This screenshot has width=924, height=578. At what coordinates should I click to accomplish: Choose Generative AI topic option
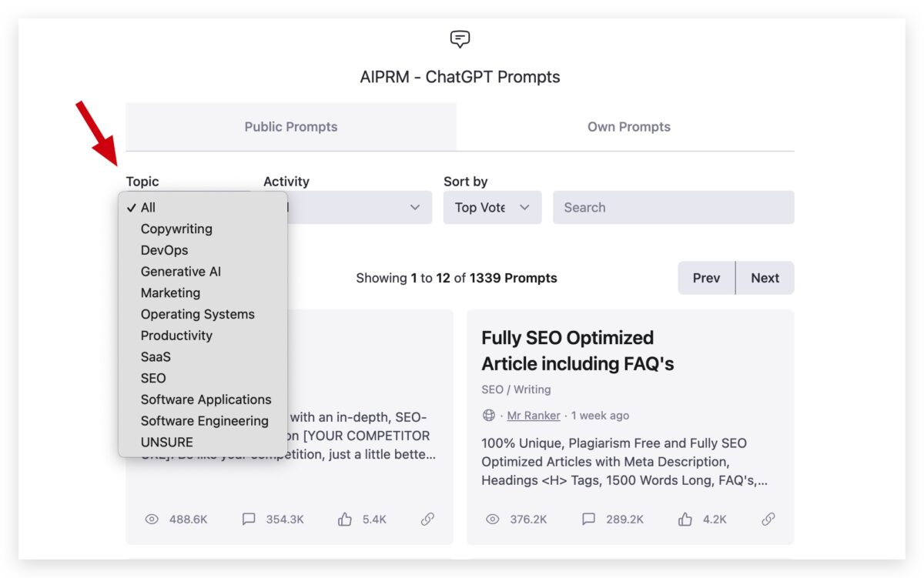point(203,272)
